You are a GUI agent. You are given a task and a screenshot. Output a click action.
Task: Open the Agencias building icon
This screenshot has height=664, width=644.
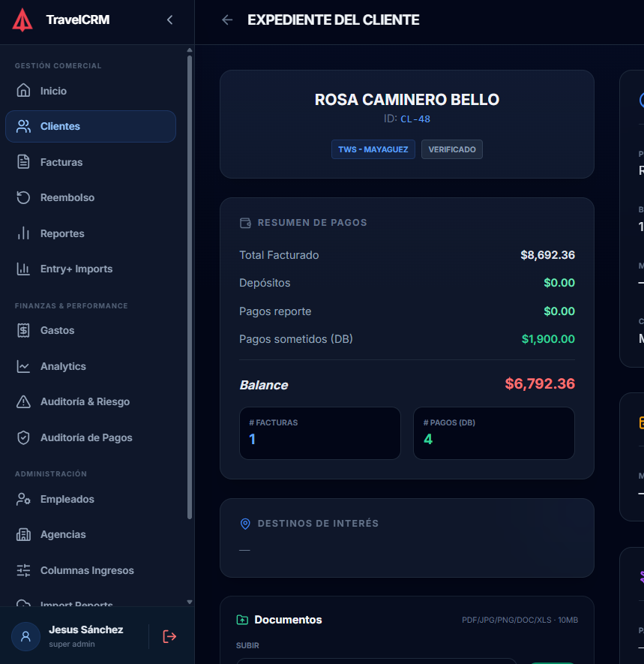(23, 534)
